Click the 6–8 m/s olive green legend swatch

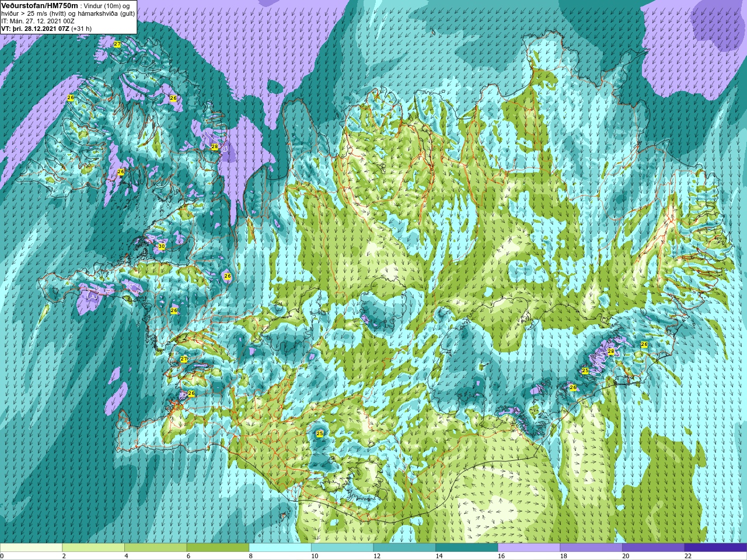coord(218,547)
